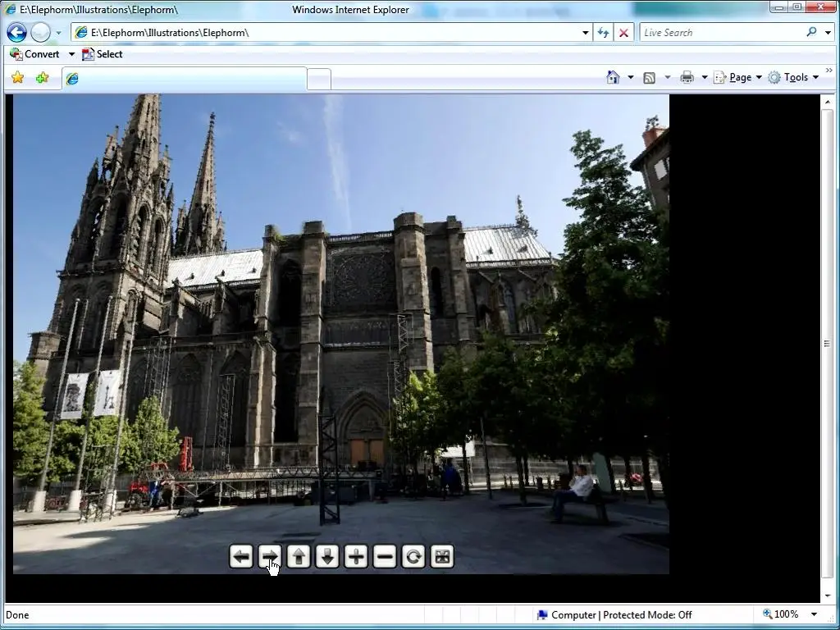Pan the panorama right with arrow button

point(270,557)
